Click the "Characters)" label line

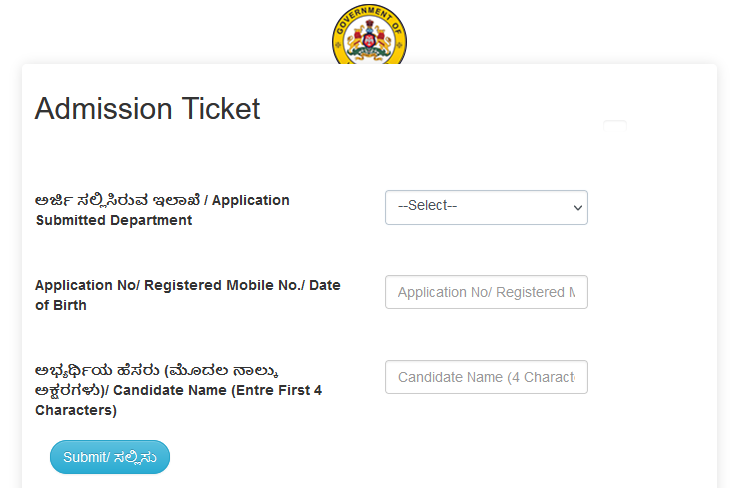(x=76, y=410)
